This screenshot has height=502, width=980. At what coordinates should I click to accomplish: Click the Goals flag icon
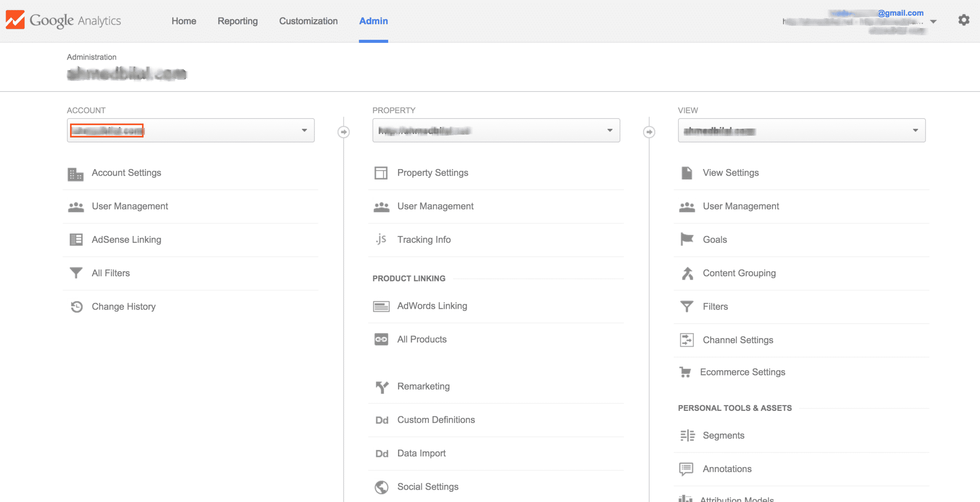click(687, 239)
